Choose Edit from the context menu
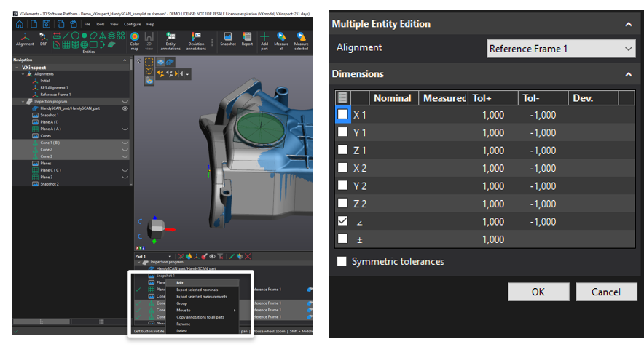This screenshot has width=644, height=347. (x=180, y=282)
